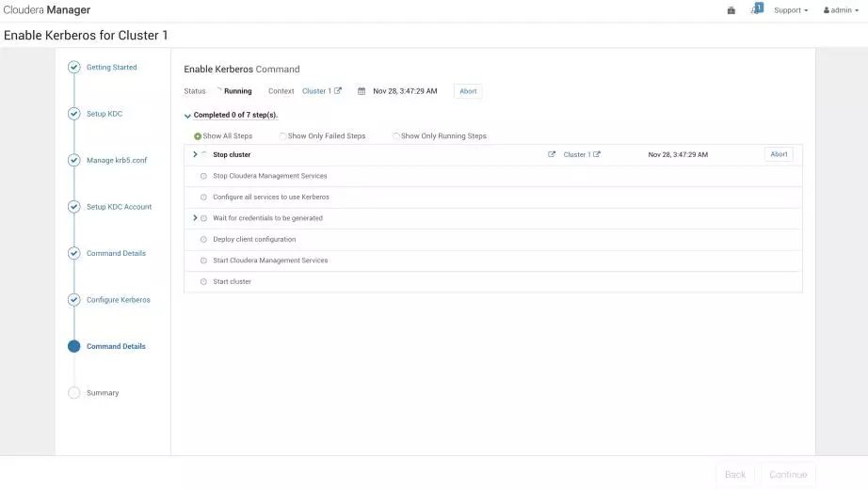Screen dimensions: 868x490
Task: Click pending icon for Configure all services to use Kerberos
Action: [x=203, y=197]
